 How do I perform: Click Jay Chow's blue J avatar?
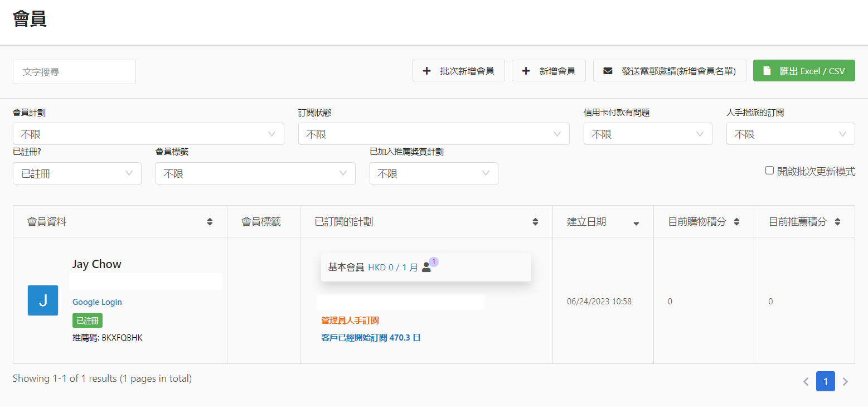(x=43, y=300)
